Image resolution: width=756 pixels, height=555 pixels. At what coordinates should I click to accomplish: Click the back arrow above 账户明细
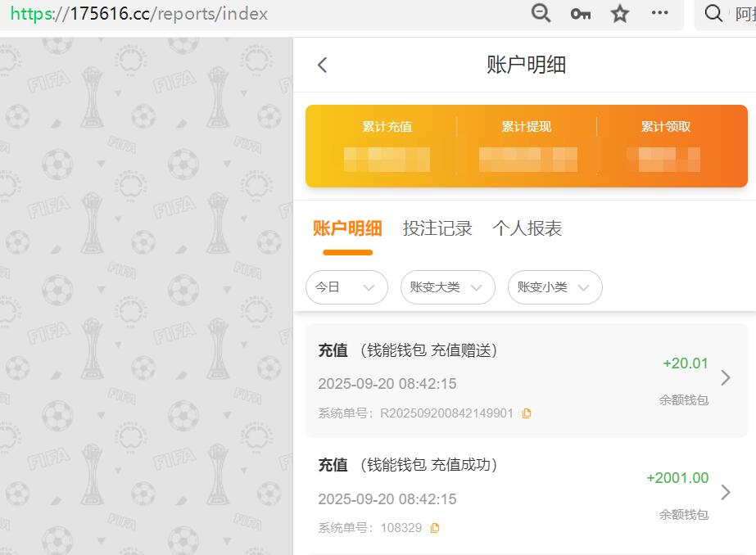(x=322, y=65)
